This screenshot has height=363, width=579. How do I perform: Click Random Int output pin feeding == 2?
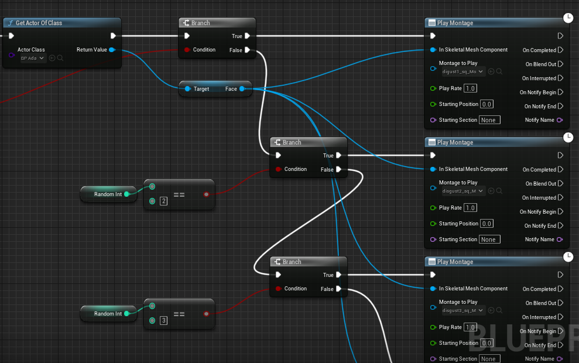click(127, 194)
